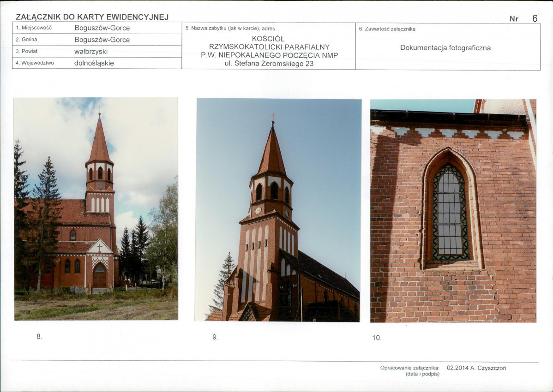Click the '4. Województwo' field label
Screen dimensions: 553x392
[35, 63]
